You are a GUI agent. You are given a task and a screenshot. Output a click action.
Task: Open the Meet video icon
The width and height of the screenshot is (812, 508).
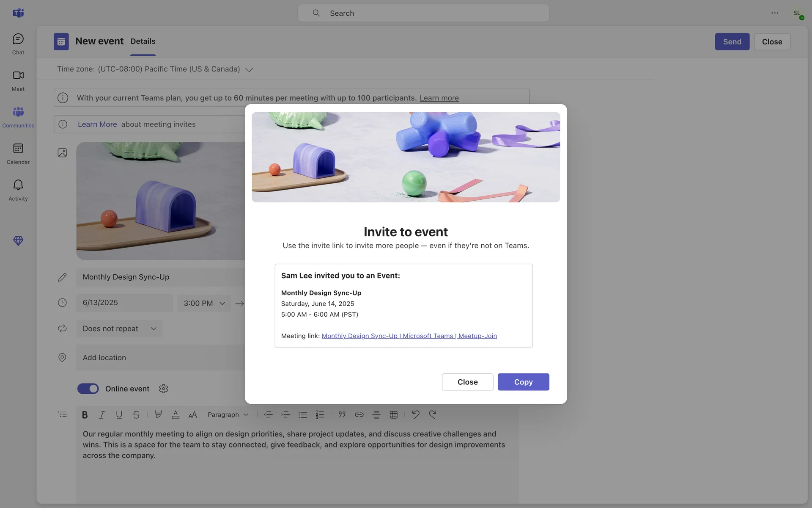[18, 80]
